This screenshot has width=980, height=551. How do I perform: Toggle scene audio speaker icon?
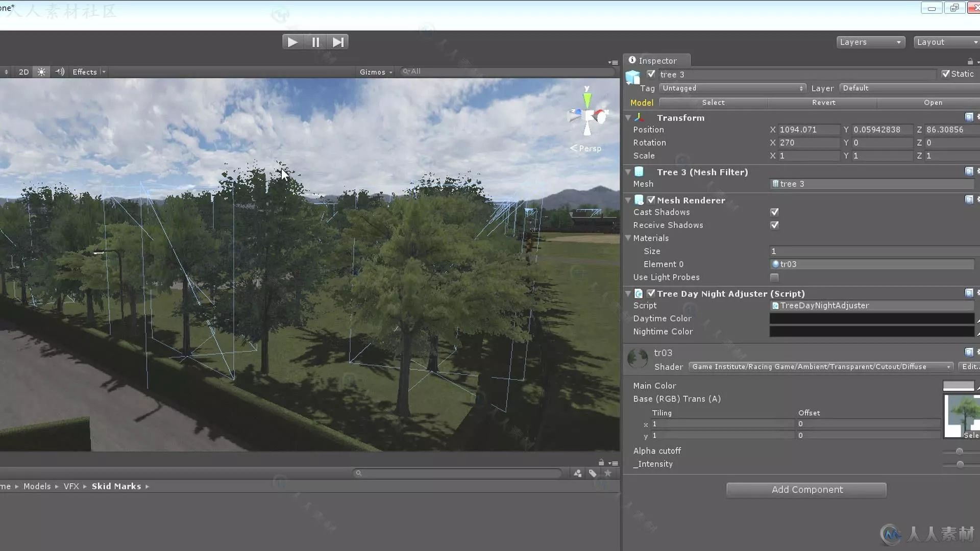point(60,72)
